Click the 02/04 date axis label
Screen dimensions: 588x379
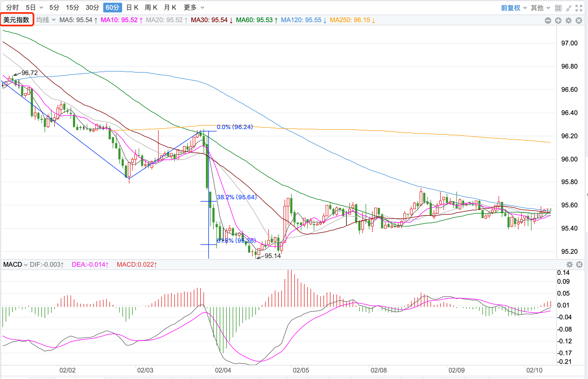pyautogui.click(x=223, y=370)
